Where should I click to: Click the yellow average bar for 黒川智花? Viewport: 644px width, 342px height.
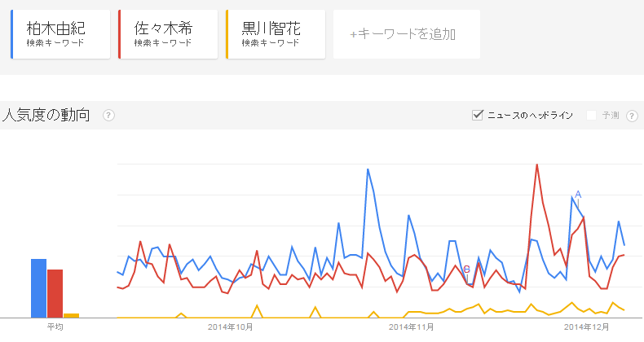pos(71,316)
